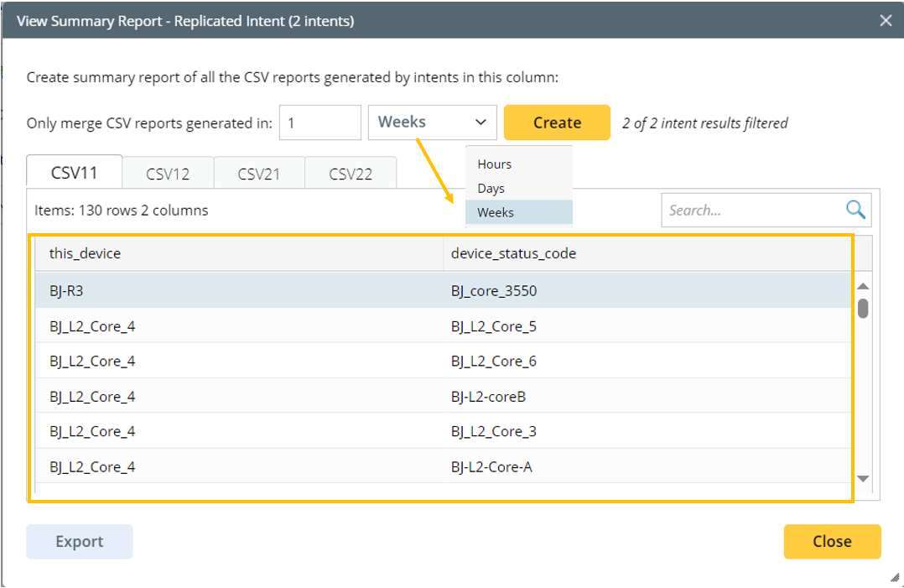Click the Export button
This screenshot has width=904, height=588.
[x=80, y=542]
